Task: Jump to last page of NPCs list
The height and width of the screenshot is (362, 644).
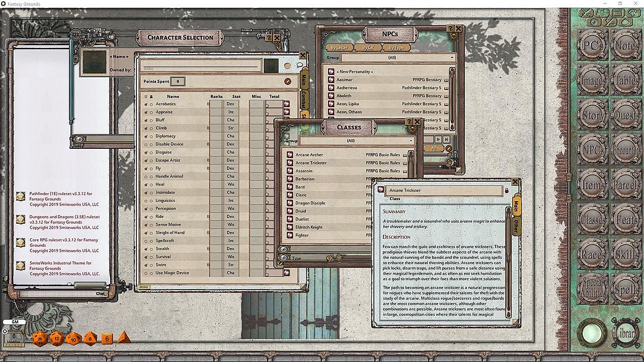Action: coord(447,139)
